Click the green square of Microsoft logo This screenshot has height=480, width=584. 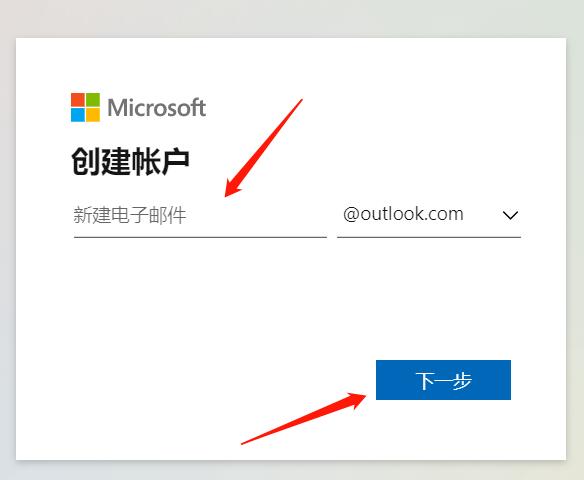tap(93, 99)
